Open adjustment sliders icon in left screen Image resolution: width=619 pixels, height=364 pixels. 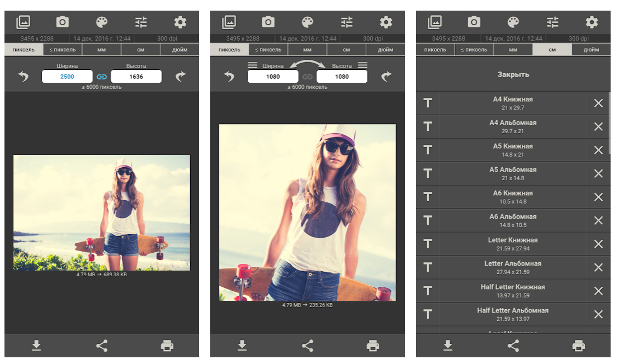click(x=141, y=22)
